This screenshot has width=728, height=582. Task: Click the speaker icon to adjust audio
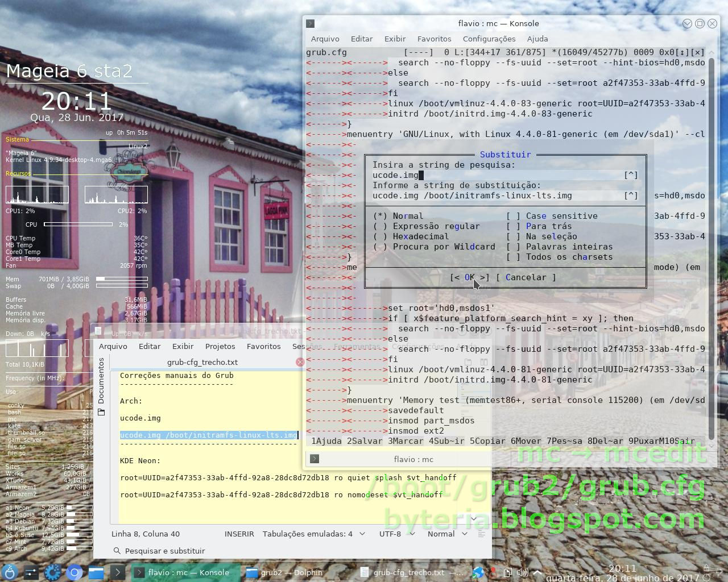point(522,572)
